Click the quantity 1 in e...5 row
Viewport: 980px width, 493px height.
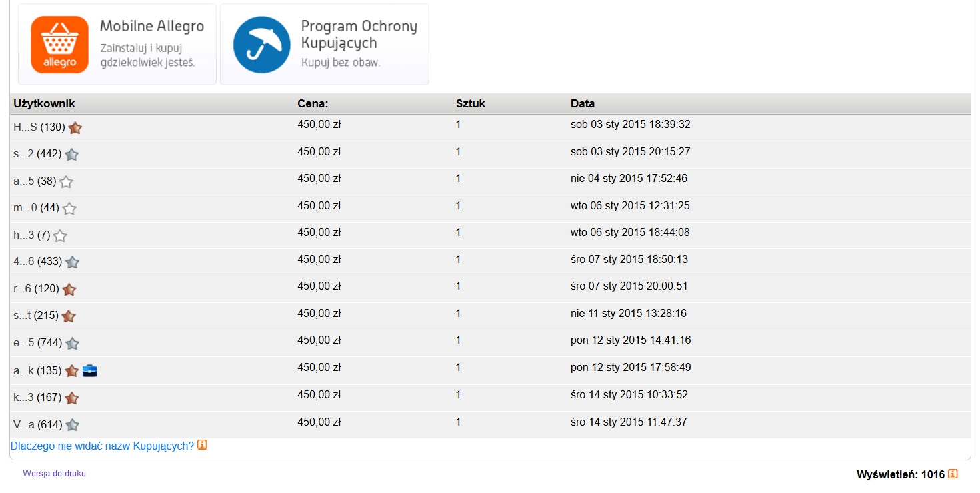coord(459,340)
